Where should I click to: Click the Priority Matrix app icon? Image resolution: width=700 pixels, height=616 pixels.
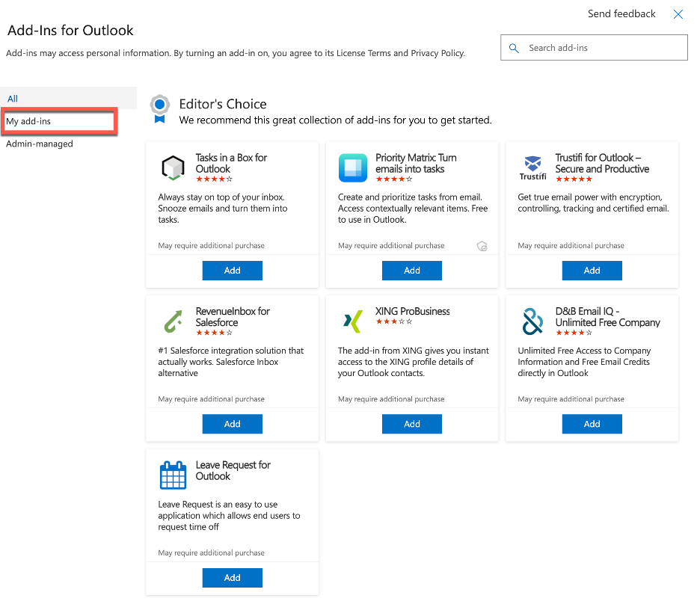coord(353,167)
